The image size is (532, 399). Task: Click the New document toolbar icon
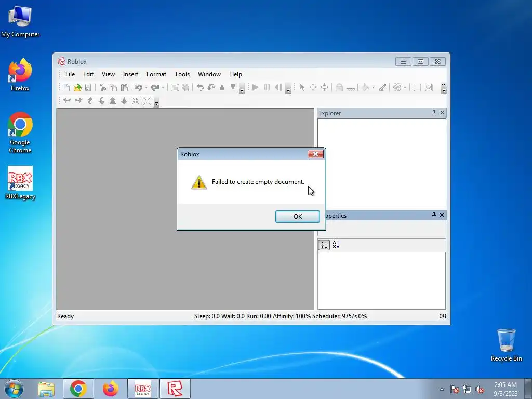(67, 87)
